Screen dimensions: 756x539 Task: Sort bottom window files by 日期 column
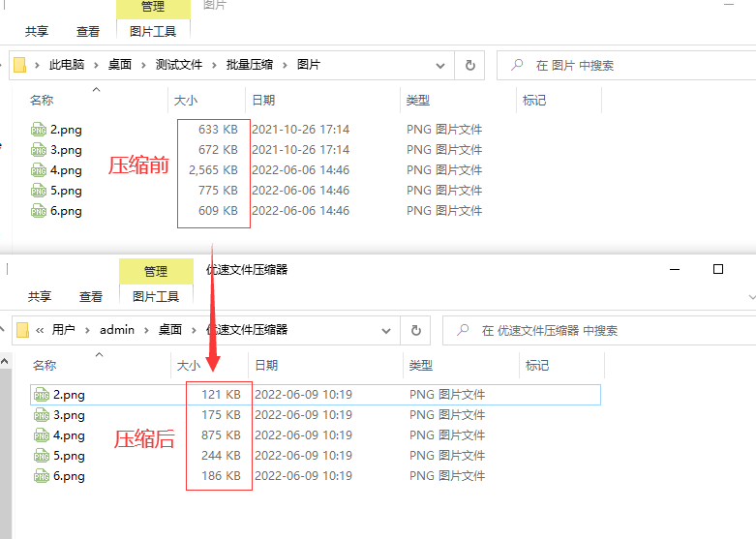265,365
